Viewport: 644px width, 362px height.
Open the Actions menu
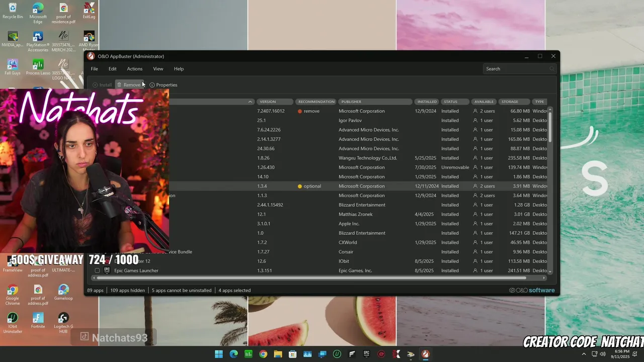coord(134,69)
